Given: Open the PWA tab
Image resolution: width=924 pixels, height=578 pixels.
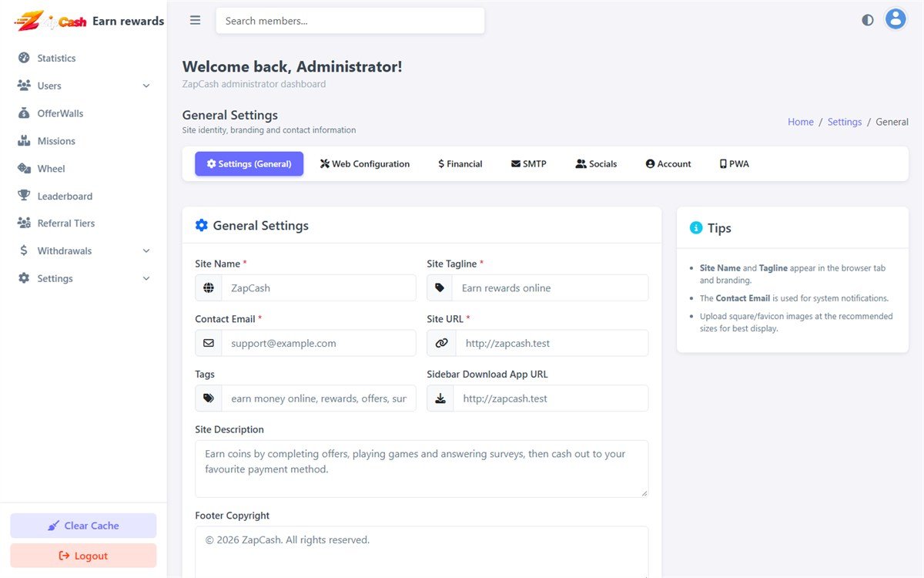Looking at the screenshot, I should point(735,163).
